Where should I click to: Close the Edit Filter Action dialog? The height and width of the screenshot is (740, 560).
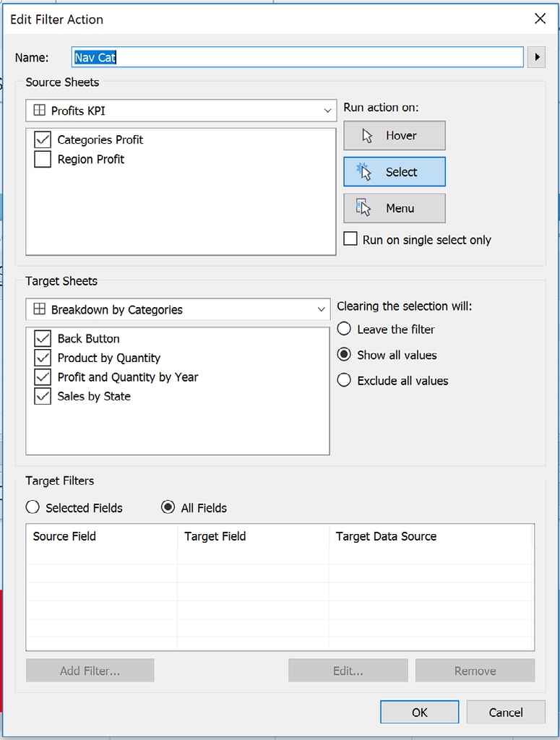pos(540,19)
